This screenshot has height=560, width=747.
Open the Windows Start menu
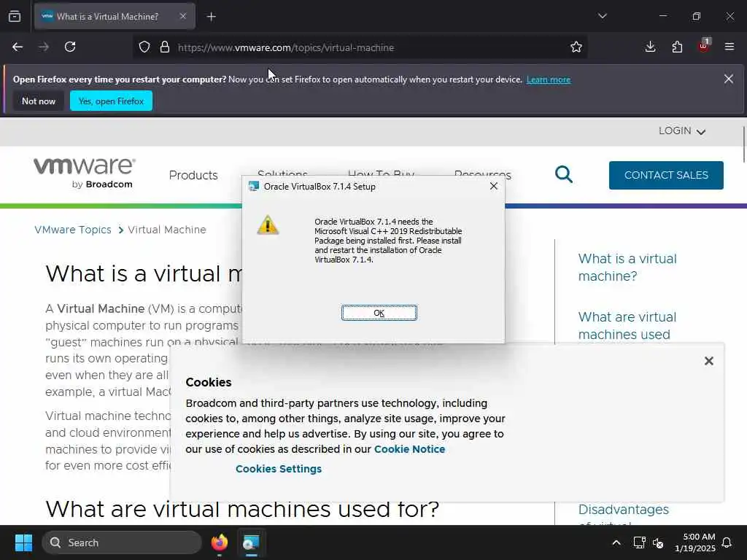(x=23, y=542)
